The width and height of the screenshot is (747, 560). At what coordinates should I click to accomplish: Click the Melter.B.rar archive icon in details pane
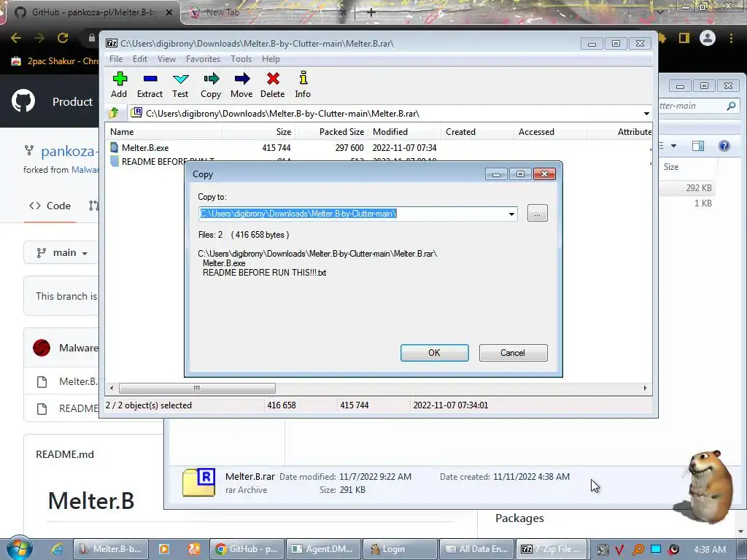point(198,483)
